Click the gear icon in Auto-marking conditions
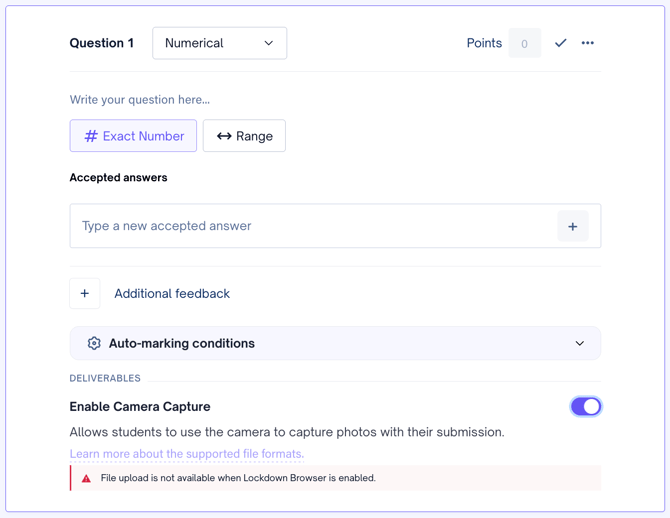Viewport: 670px width, 518px height. [94, 343]
